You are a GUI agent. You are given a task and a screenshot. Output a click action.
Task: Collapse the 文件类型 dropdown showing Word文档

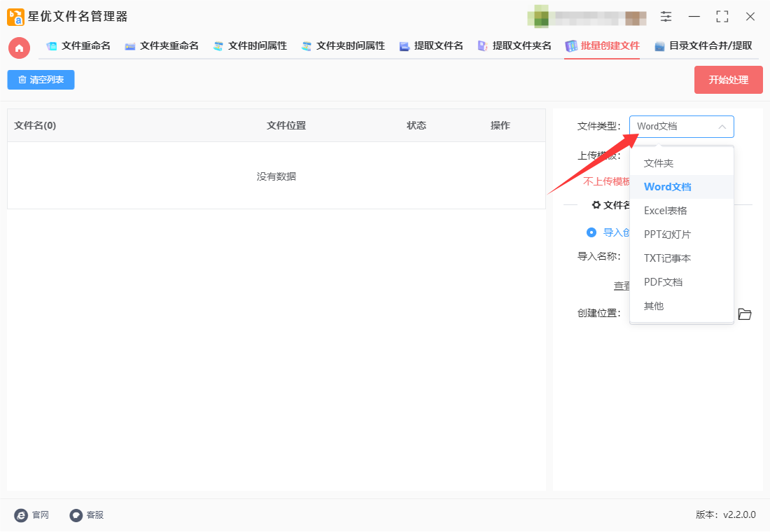pyautogui.click(x=682, y=127)
